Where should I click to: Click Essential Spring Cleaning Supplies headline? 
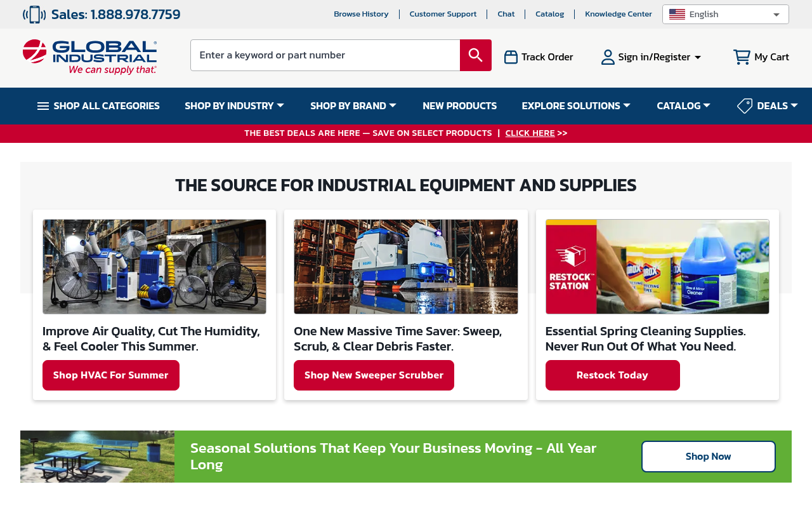646,339
